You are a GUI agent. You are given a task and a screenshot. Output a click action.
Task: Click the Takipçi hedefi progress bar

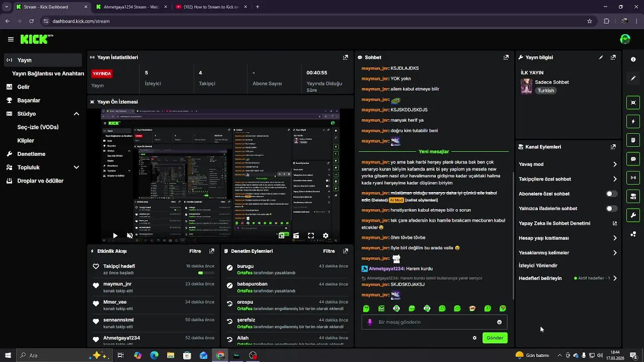[x=206, y=273]
